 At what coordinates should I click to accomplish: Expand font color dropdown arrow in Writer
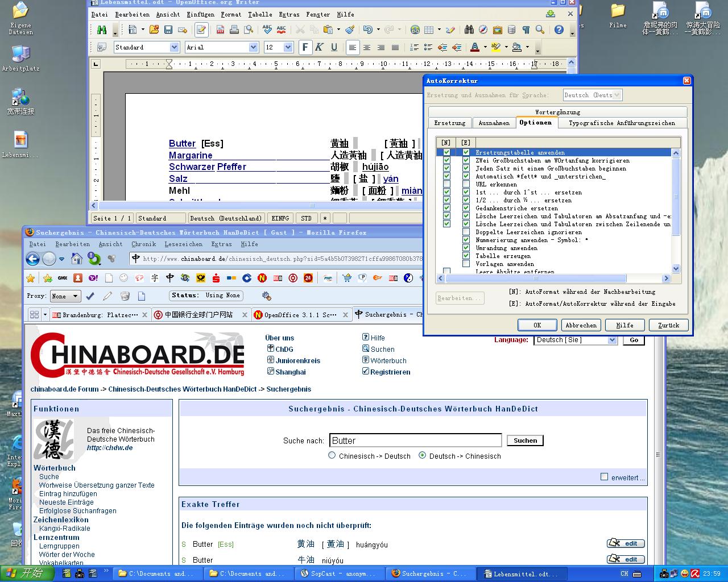coord(485,47)
